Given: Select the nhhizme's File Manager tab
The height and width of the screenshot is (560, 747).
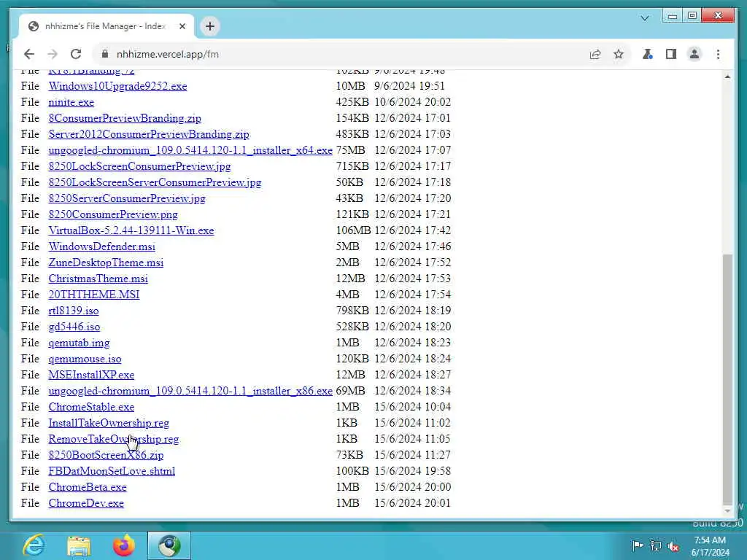Looking at the screenshot, I should (x=107, y=26).
